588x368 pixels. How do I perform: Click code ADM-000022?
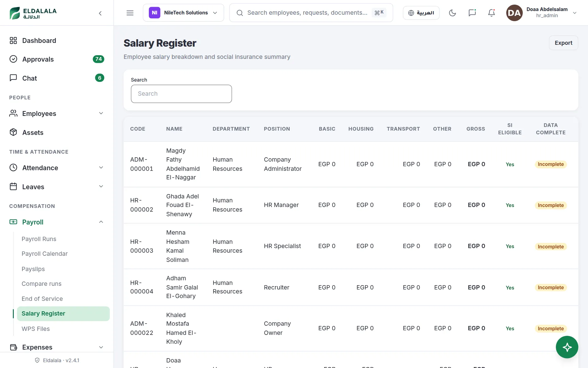[x=141, y=328]
